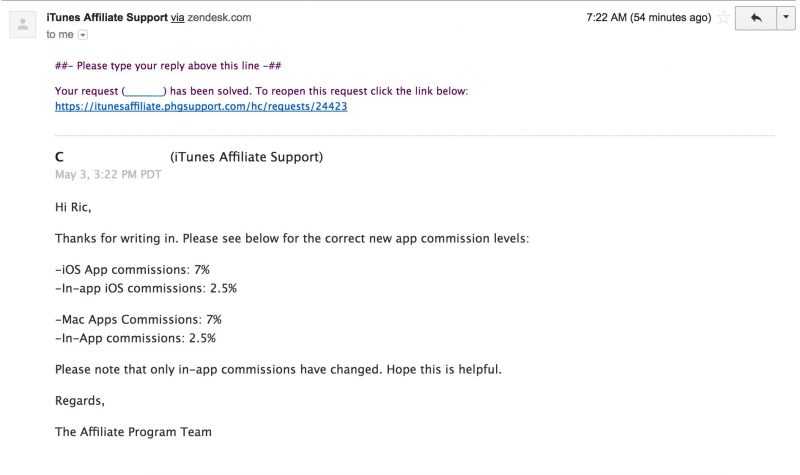The width and height of the screenshot is (800, 475).
Task: Open the phgsupport requests/24423 link
Action: click(x=201, y=106)
